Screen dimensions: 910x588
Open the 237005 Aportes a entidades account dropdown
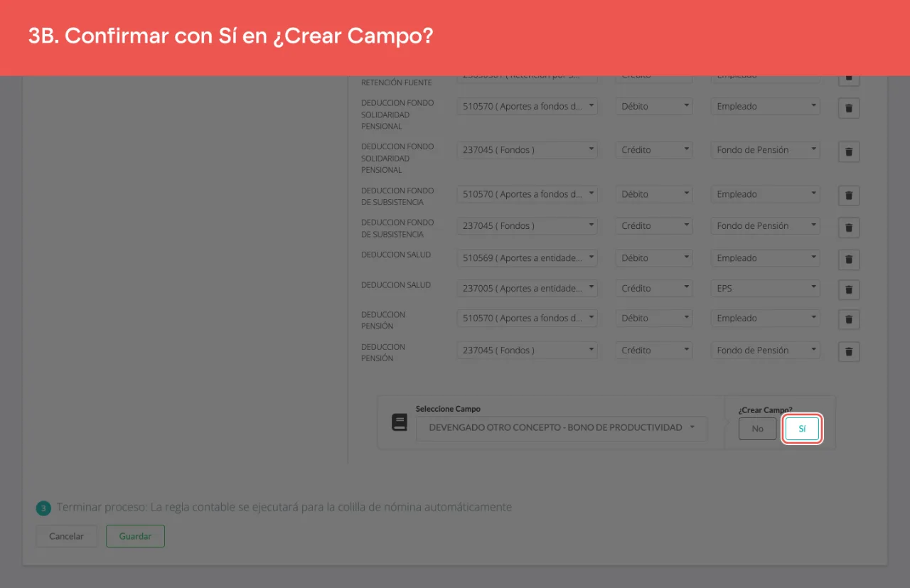(528, 289)
